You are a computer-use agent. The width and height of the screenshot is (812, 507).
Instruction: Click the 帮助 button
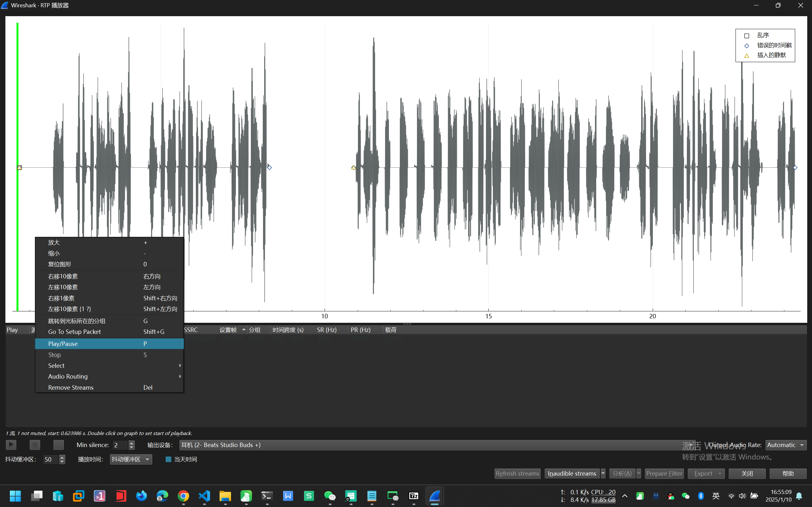[x=788, y=473]
